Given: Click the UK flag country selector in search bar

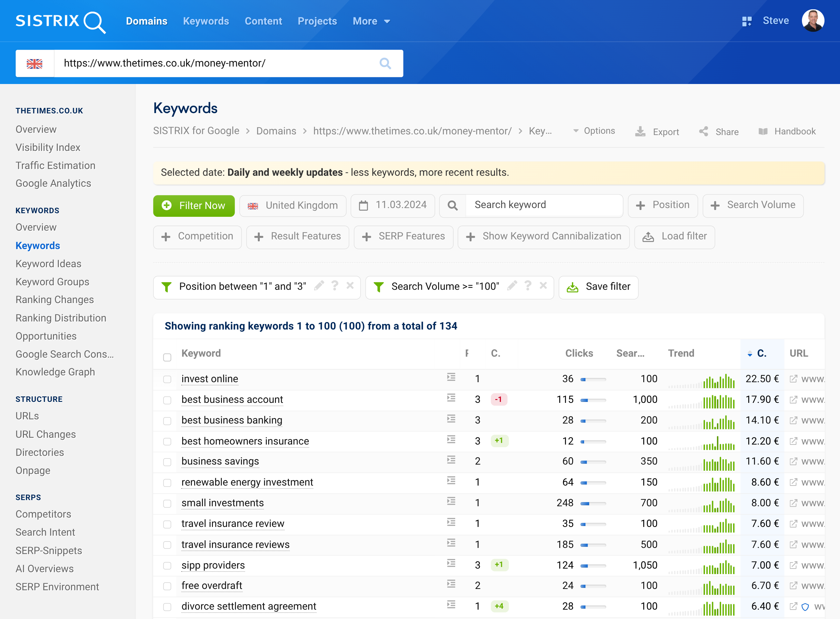Looking at the screenshot, I should coord(35,63).
